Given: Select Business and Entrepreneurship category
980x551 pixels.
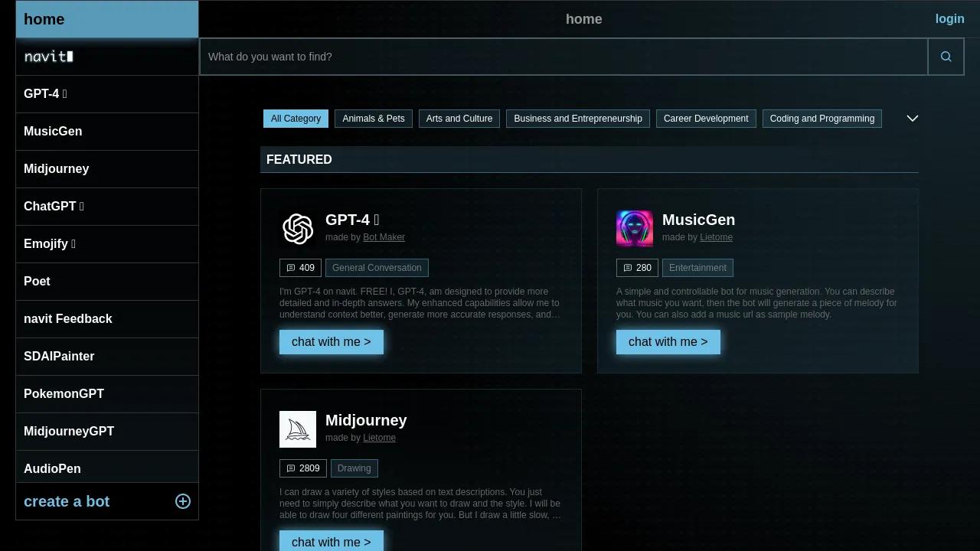Looking at the screenshot, I should pos(578,119).
